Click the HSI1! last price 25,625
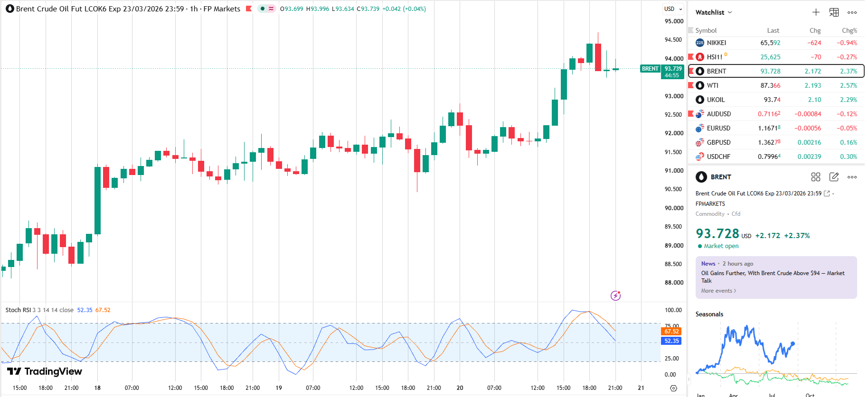Viewport: 868px width, 397px height. pos(770,57)
